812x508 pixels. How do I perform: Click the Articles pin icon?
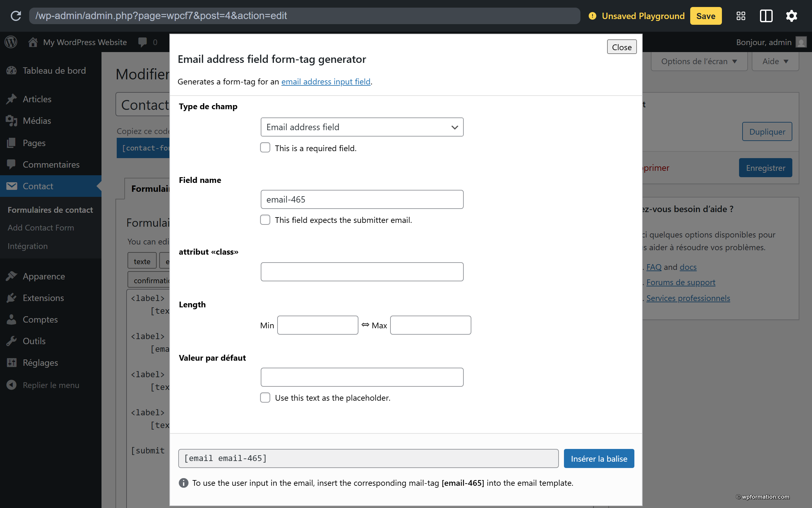(11, 99)
